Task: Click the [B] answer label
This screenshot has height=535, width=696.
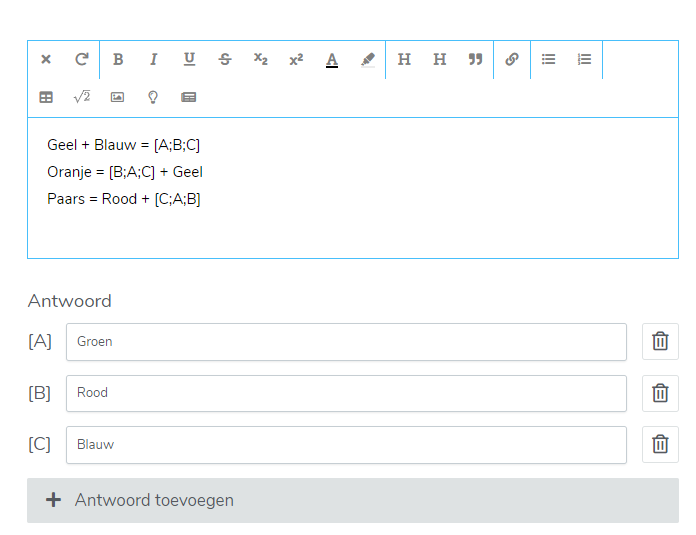Action: pos(40,393)
